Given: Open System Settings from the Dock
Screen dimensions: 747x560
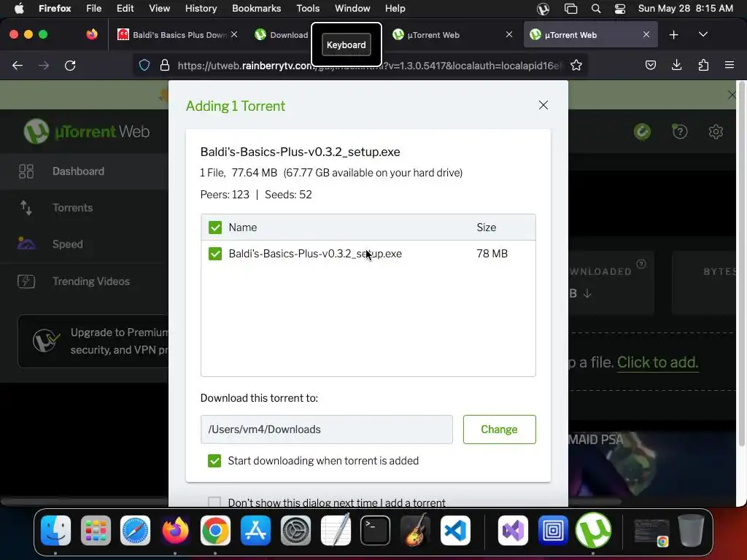Looking at the screenshot, I should coord(295,531).
